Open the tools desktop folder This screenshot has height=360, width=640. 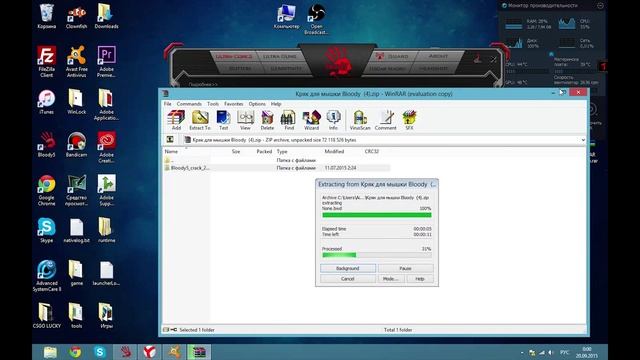pos(76,316)
